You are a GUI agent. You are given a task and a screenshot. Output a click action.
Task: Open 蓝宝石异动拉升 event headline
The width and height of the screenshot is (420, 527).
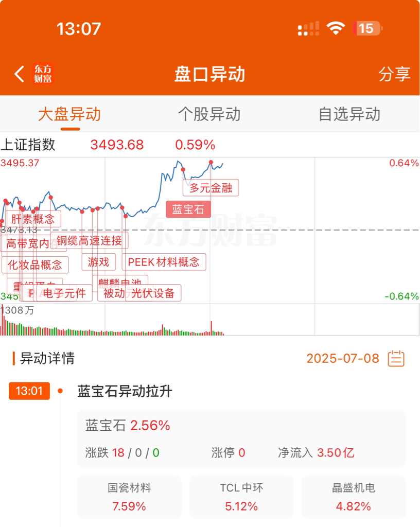125,391
